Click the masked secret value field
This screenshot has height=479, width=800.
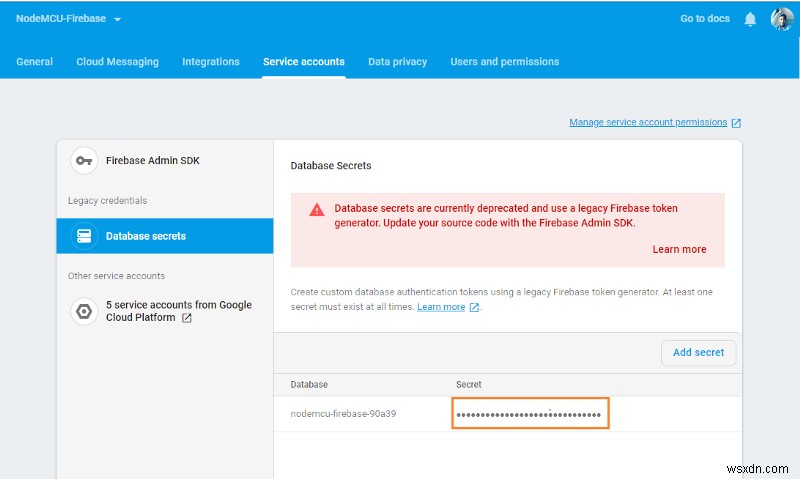click(530, 413)
